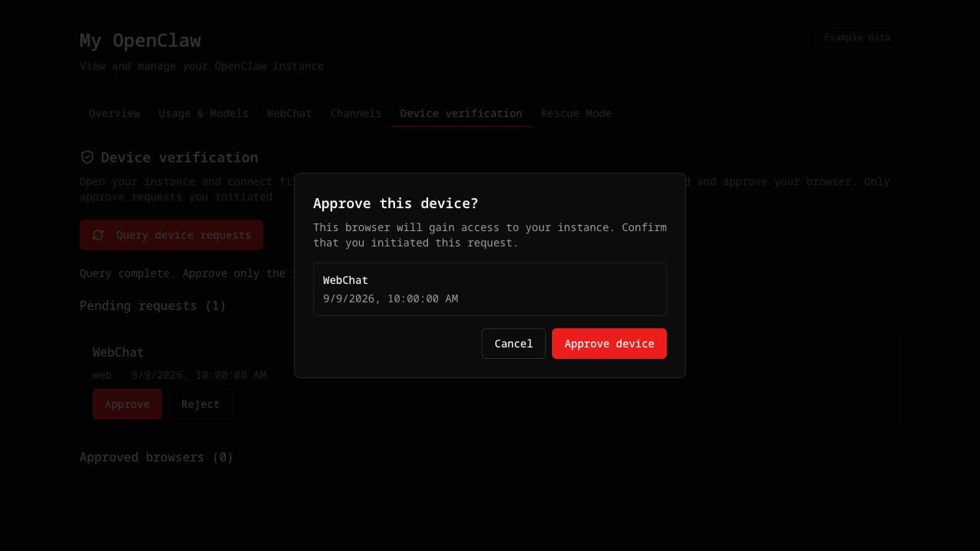Image resolution: width=980 pixels, height=551 pixels.
Task: Click the "web · 9/9/2026" line in the request card
Action: click(x=179, y=375)
